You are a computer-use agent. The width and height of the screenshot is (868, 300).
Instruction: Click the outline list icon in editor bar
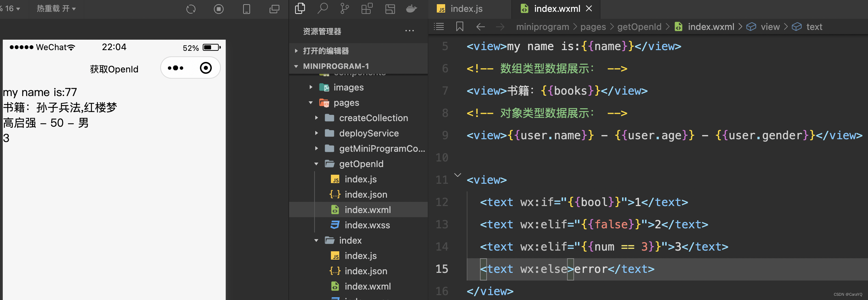(x=439, y=26)
